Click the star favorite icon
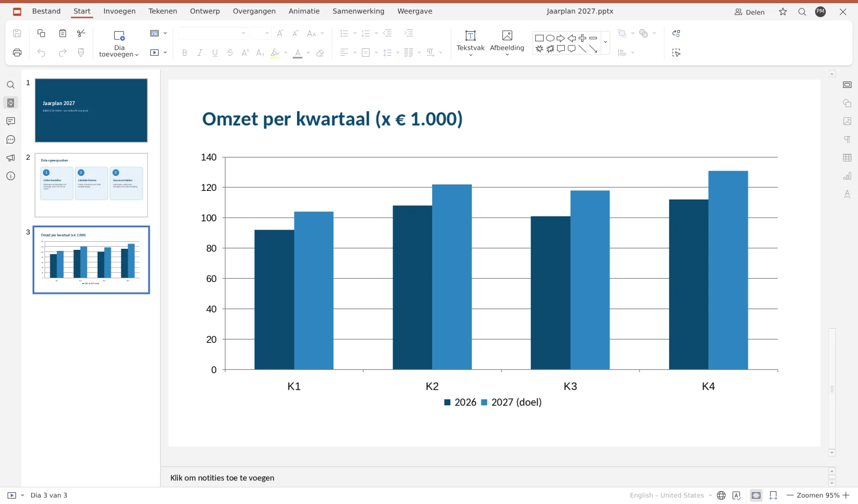The width and height of the screenshot is (858, 504). 783,12
